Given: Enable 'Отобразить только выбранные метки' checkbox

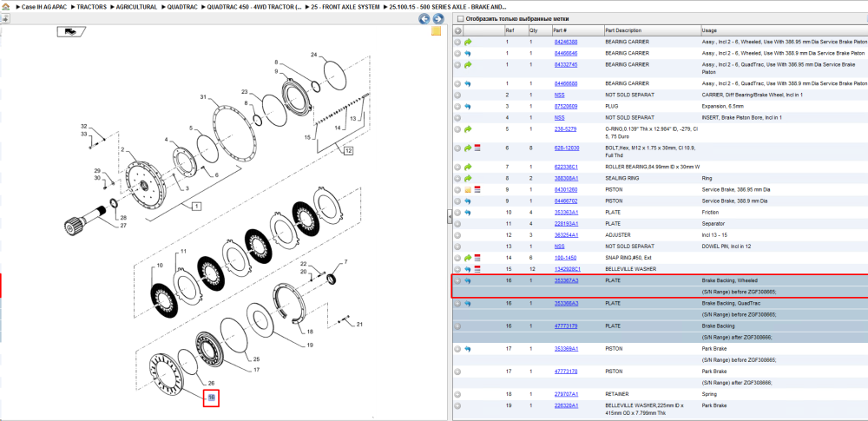Looking at the screenshot, I should (x=460, y=19).
